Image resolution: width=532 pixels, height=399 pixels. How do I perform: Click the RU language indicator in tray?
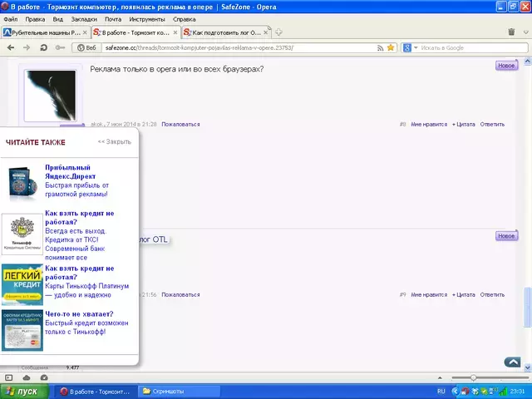441,392
